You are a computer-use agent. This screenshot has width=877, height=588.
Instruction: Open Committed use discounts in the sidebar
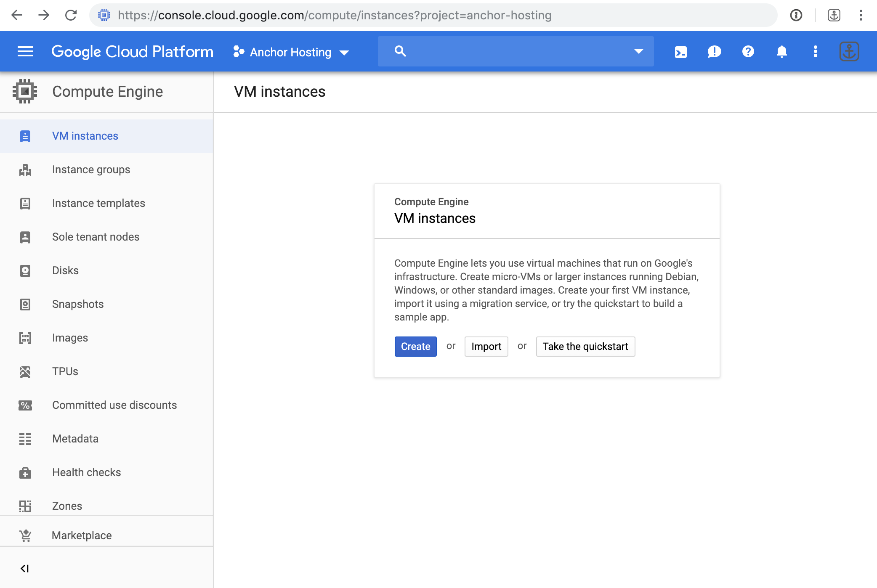pos(106,405)
